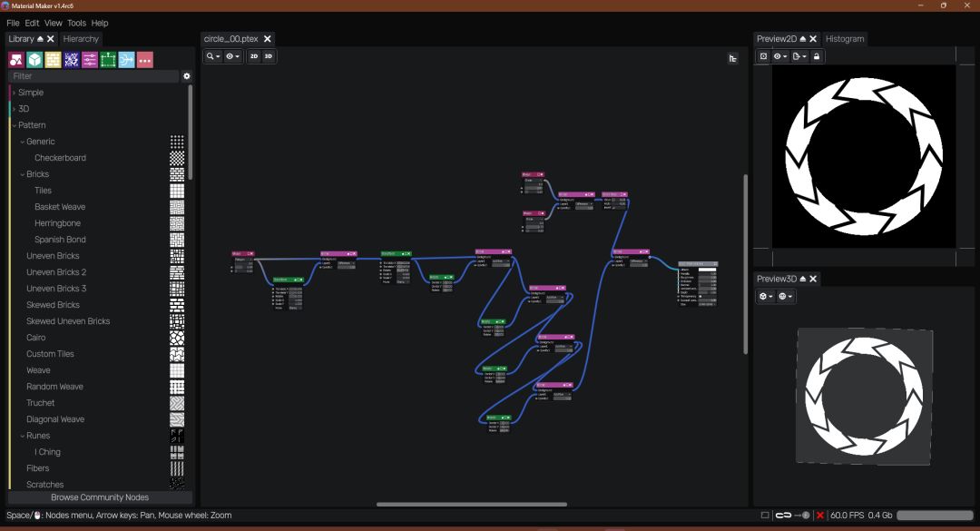Expand the 3D library category

15,109
